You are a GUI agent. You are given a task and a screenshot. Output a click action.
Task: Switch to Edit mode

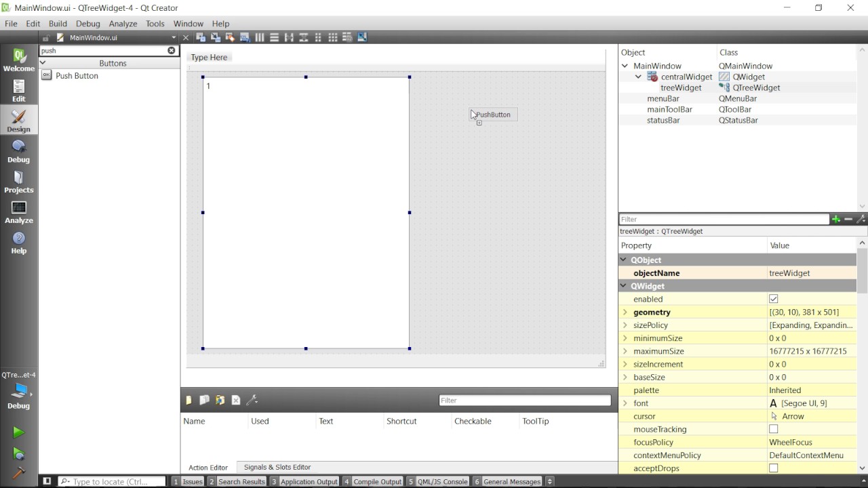point(19,90)
